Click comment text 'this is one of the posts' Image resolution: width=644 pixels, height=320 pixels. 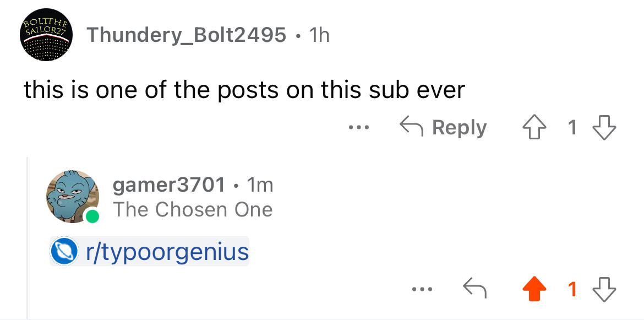151,90
